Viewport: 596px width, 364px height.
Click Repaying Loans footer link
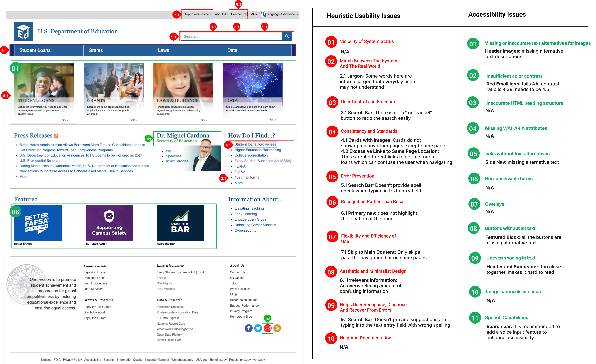pyautogui.click(x=94, y=272)
